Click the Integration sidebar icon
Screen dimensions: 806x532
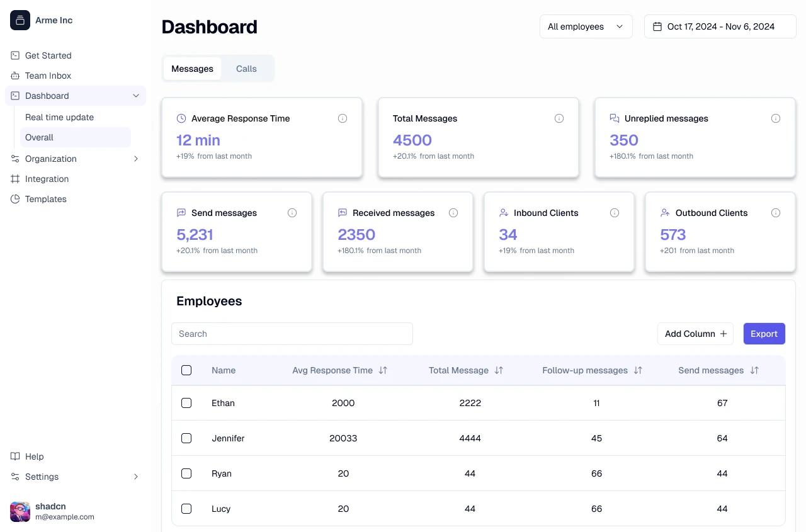click(14, 179)
